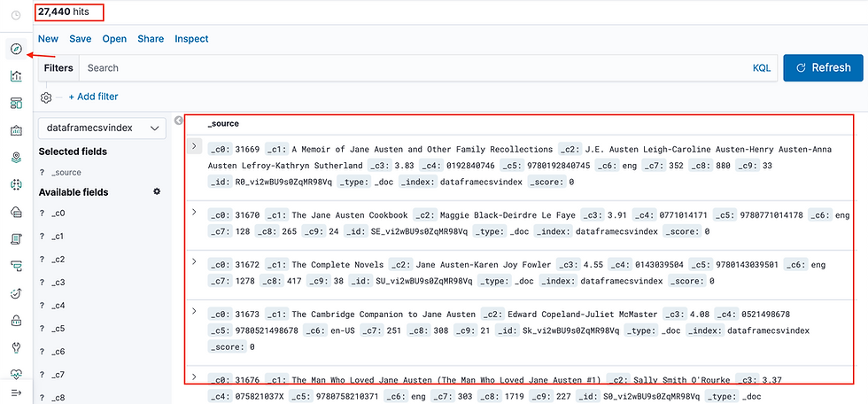Collapse the fields sidebar with arrow
Screen dimensions: 868x404
point(178,120)
